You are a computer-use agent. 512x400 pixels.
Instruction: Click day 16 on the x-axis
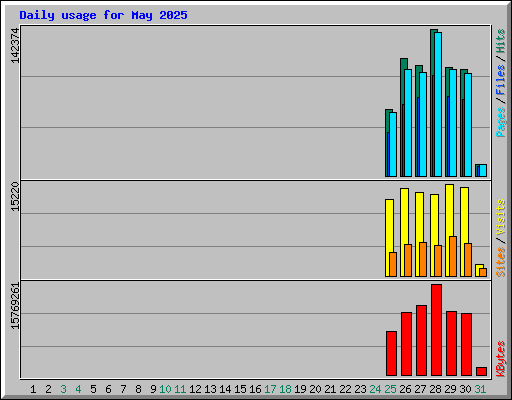click(255, 389)
